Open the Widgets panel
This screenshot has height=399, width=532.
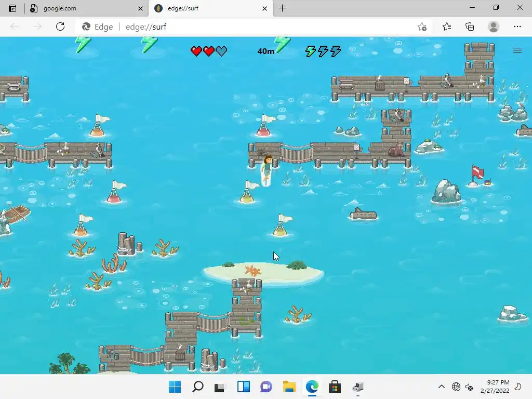coord(243,387)
